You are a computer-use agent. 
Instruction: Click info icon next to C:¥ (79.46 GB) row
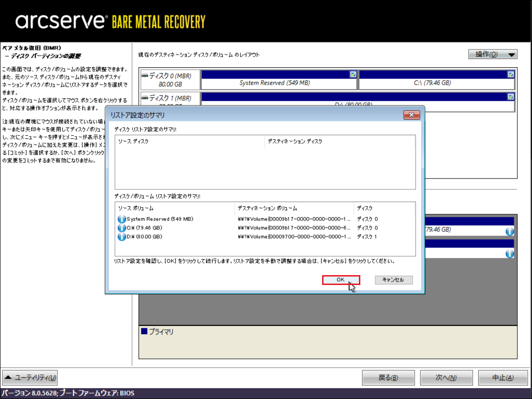pos(122,228)
